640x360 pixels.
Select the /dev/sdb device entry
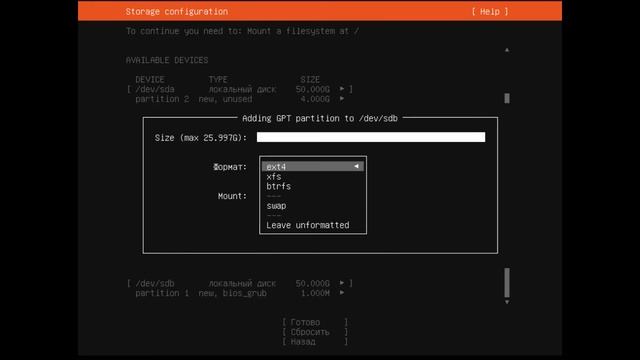240,283
